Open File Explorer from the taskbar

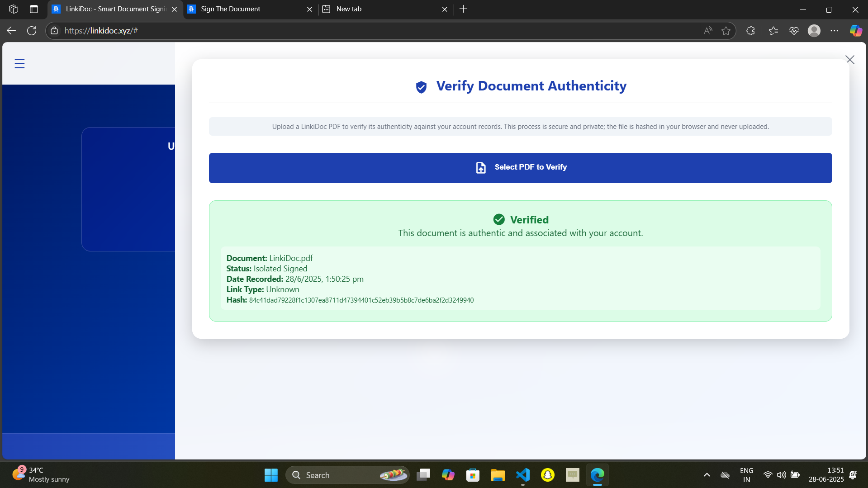[x=498, y=475]
